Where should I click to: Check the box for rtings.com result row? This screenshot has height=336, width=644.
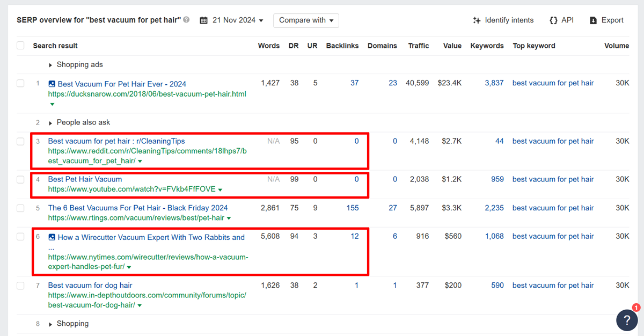tap(20, 208)
